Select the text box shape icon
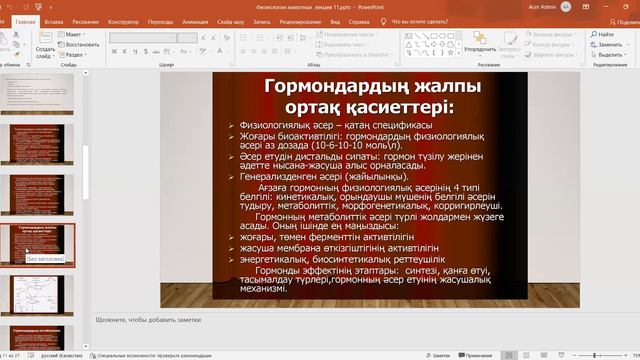Viewport: 640px width, 360px height. [409, 36]
